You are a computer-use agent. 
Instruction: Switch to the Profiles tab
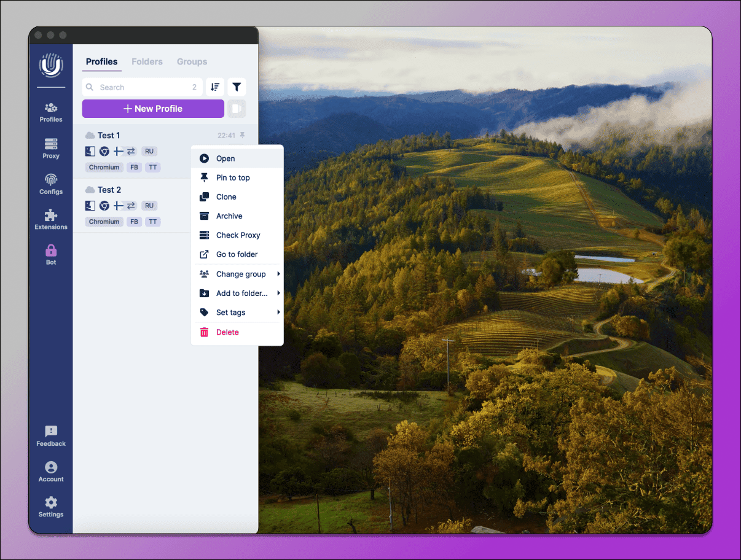click(101, 61)
